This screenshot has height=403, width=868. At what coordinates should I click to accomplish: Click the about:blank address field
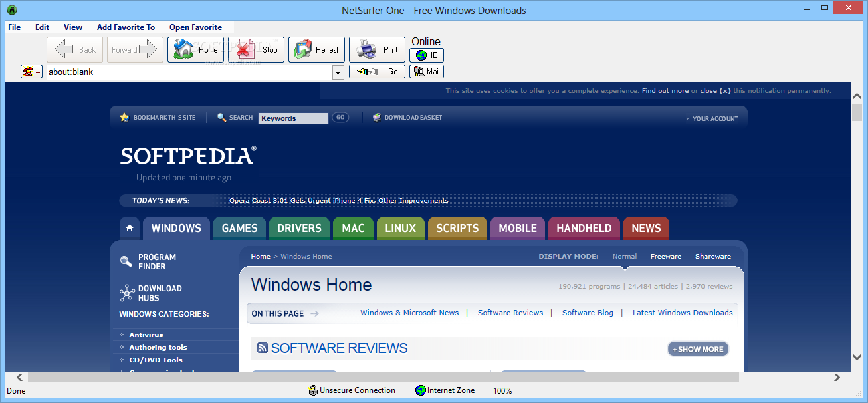(187, 72)
